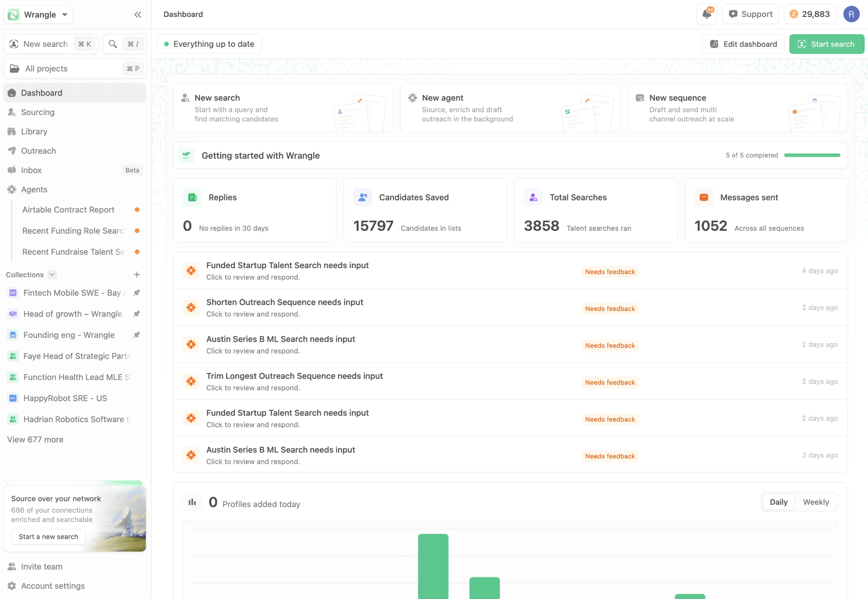Open Account settings

coord(75,586)
